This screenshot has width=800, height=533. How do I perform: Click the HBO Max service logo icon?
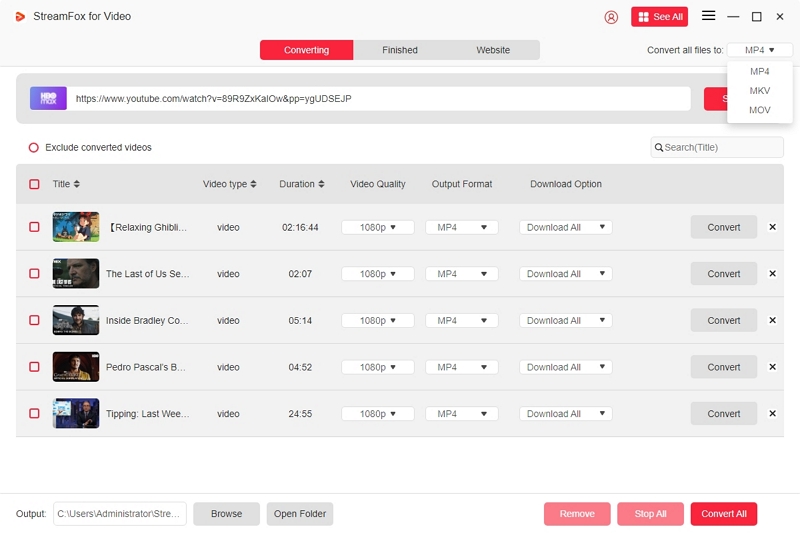pyautogui.click(x=48, y=98)
